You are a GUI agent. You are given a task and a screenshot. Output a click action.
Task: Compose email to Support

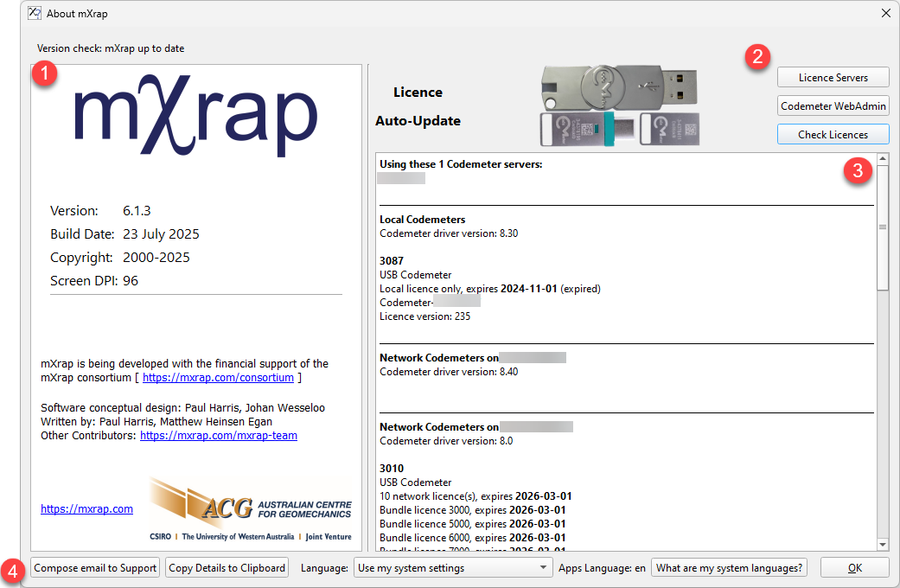click(x=94, y=567)
